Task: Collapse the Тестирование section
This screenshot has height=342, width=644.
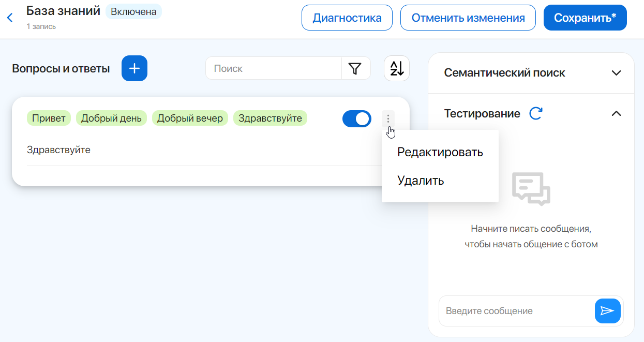Action: click(x=616, y=113)
